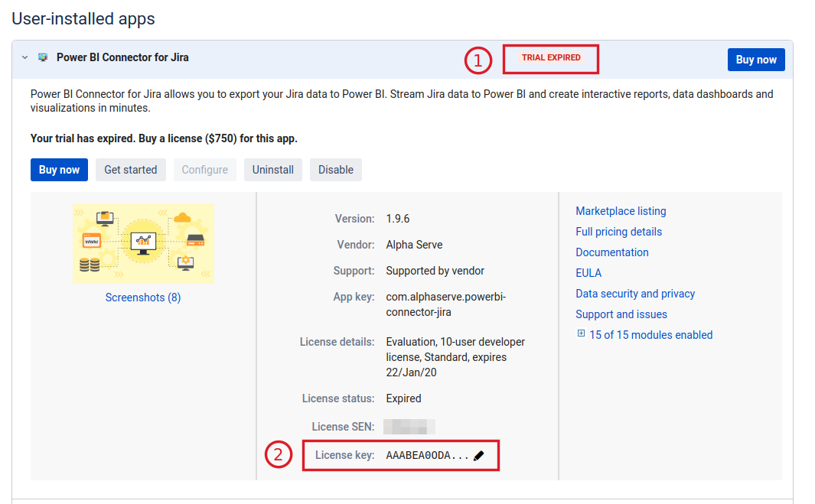Click Buy now below the trial expired message
The image size is (815, 504).
pyautogui.click(x=59, y=170)
